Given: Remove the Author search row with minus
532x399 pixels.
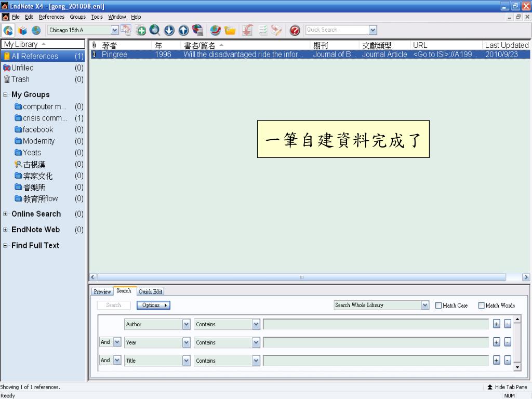Looking at the screenshot, I should click(x=508, y=324).
